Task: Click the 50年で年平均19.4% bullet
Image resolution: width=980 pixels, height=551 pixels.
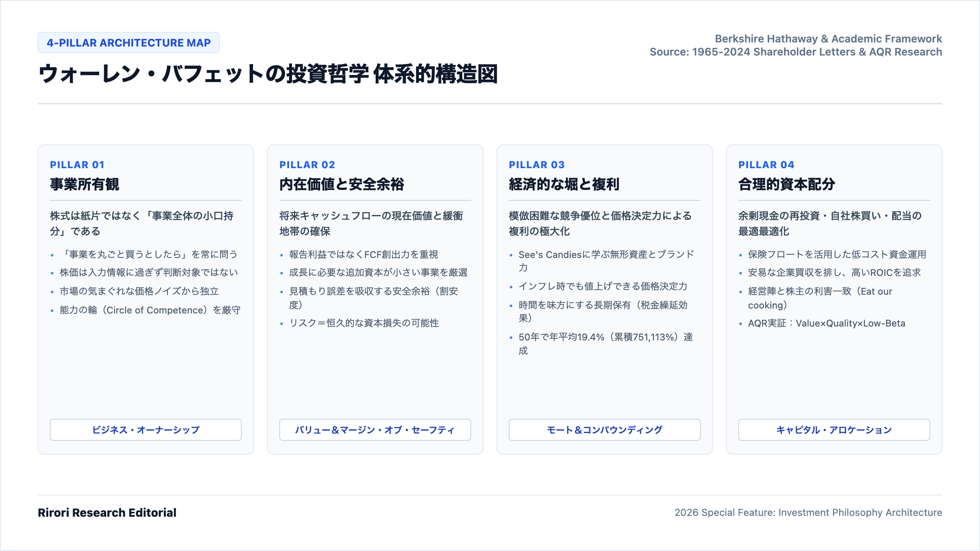Action: (x=606, y=344)
